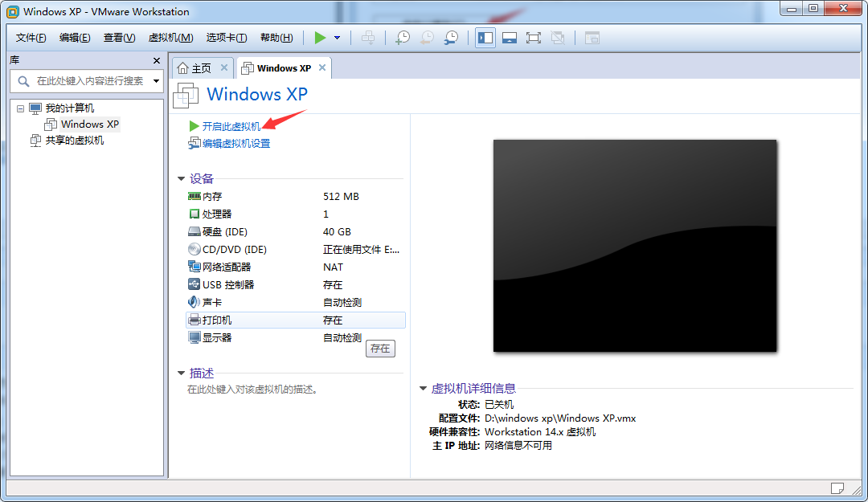
Task: Enter full screen mode icon
Action: tap(534, 38)
